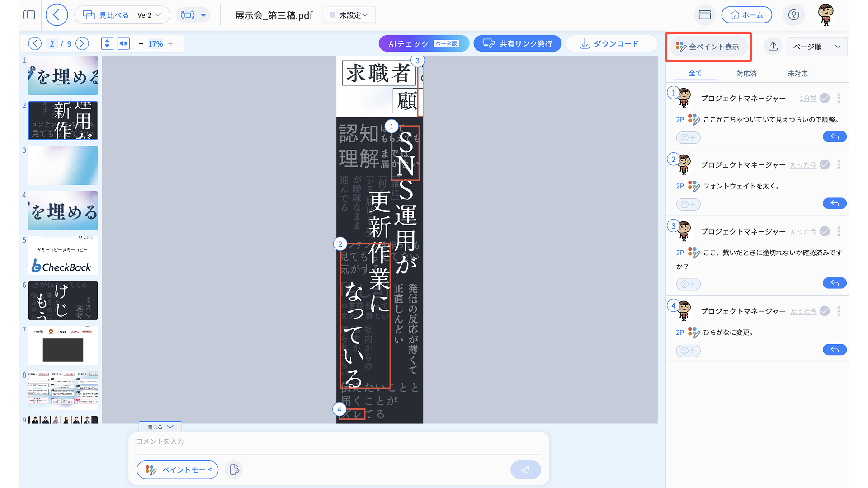Click reply arrow on comment 1

coord(835,137)
